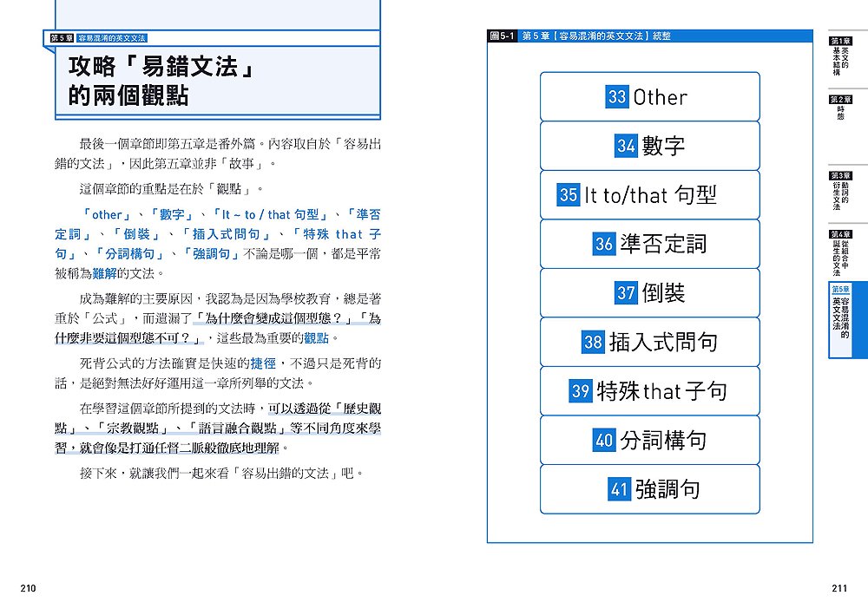Open the 第3章 chapter side tab
Viewport: 868px width, 615px height.
[839, 192]
